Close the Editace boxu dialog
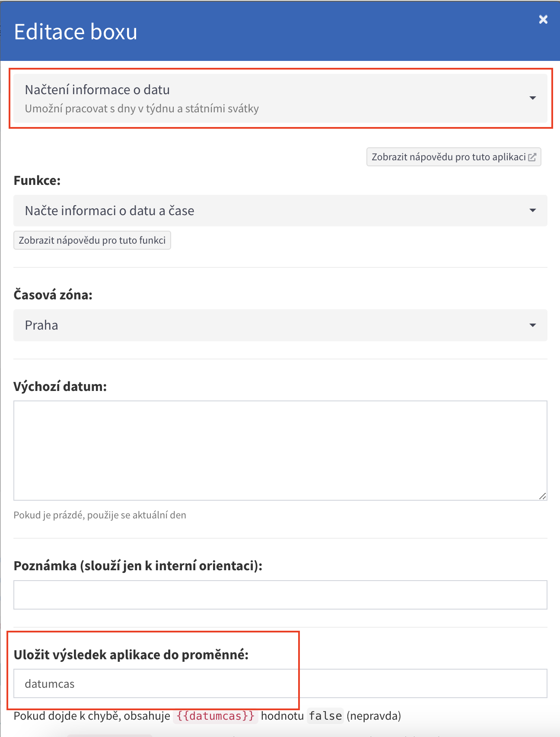Screen dimensions: 560x737 coord(543,19)
